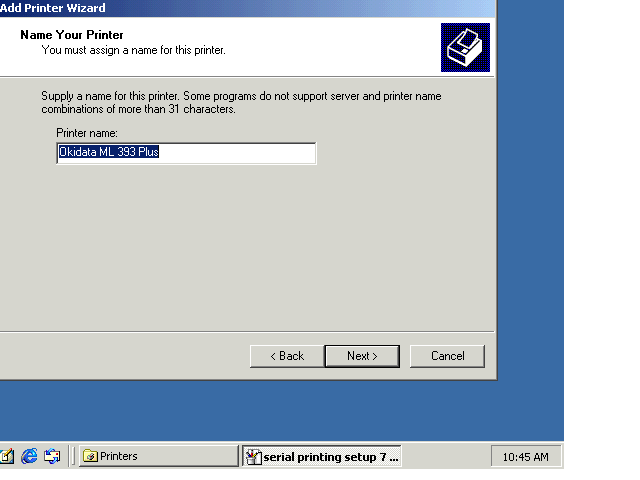
Task: Click the printer icon in the wizard header
Action: click(x=465, y=47)
